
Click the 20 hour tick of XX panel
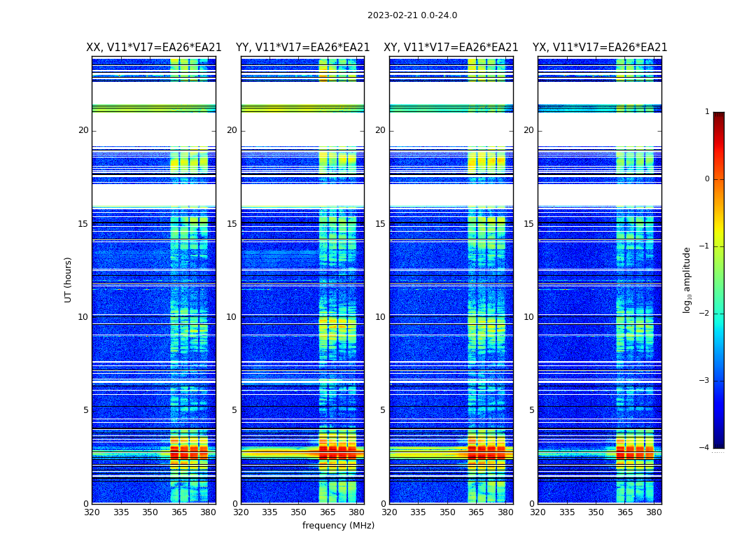click(83, 130)
